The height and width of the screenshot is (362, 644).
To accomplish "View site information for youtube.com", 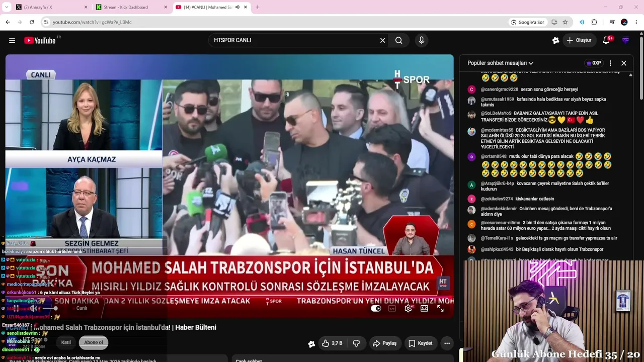I will point(46,22).
